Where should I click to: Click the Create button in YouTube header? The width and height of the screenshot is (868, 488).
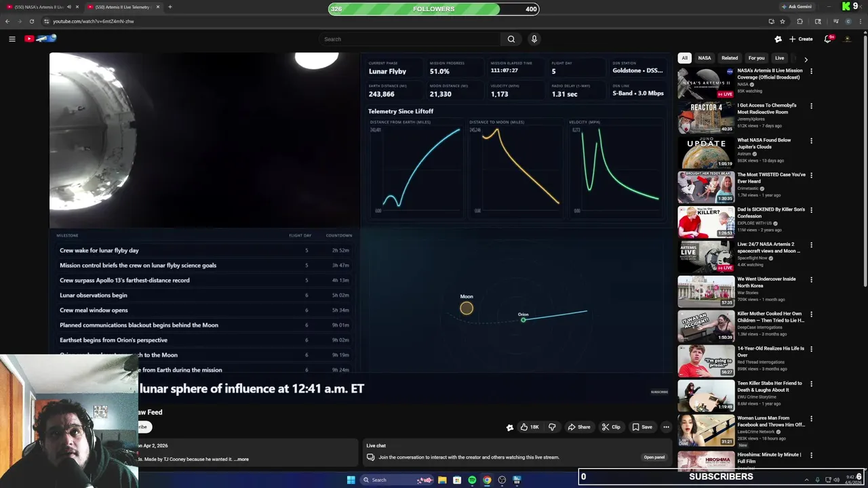(x=801, y=39)
